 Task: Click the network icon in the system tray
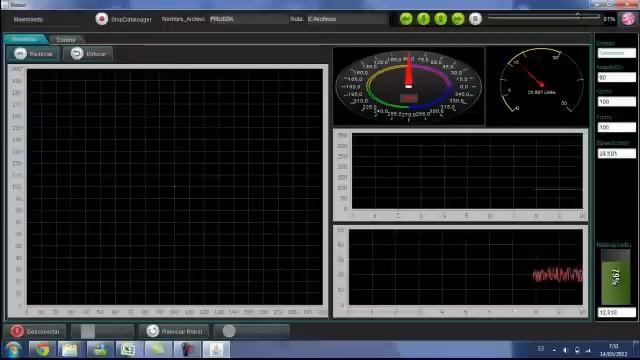point(588,350)
